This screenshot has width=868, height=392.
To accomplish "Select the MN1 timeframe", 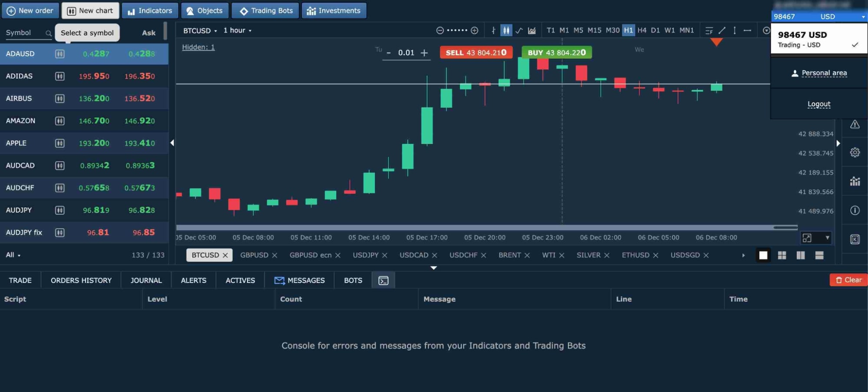I will [x=686, y=30].
